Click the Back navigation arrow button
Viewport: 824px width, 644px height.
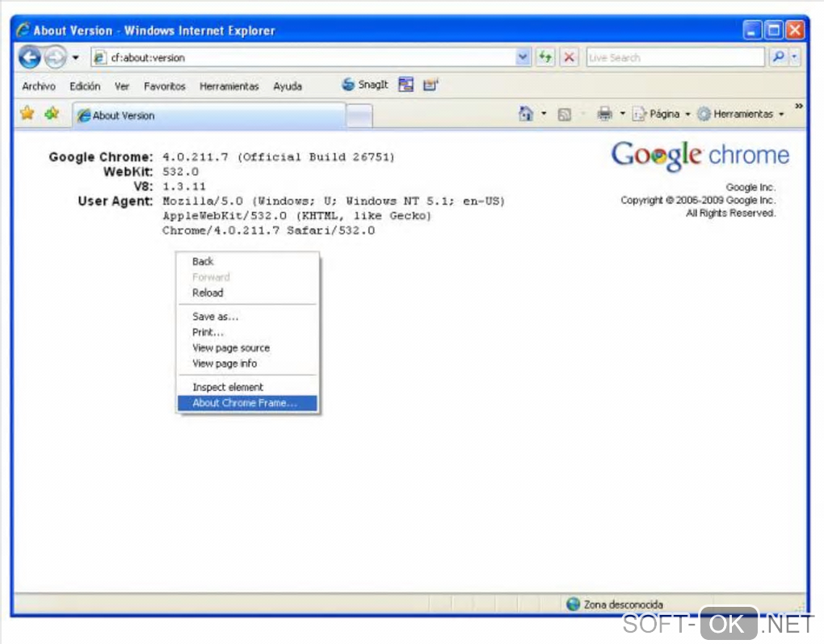tap(30, 57)
